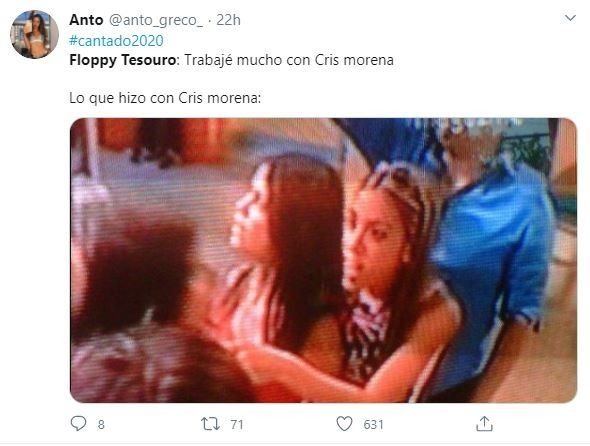Screen dimensions: 590x446
Task: Click the display name Anto
Action: (86, 20)
